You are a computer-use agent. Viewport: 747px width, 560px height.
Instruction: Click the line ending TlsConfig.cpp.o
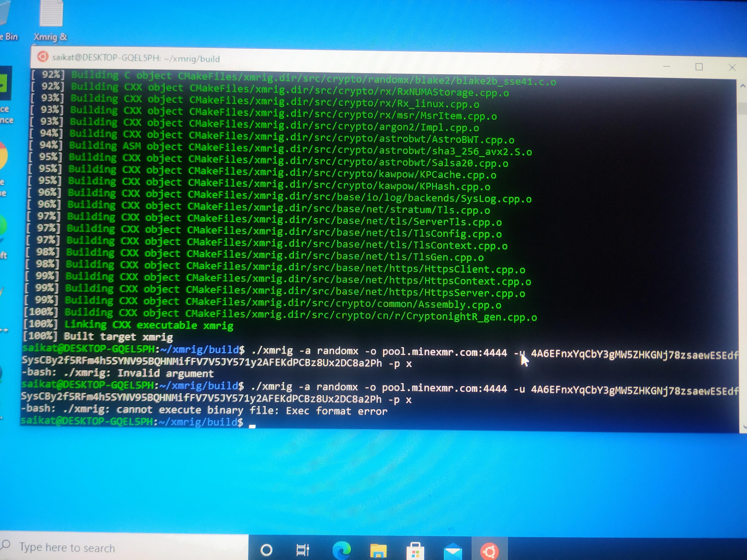click(264, 231)
